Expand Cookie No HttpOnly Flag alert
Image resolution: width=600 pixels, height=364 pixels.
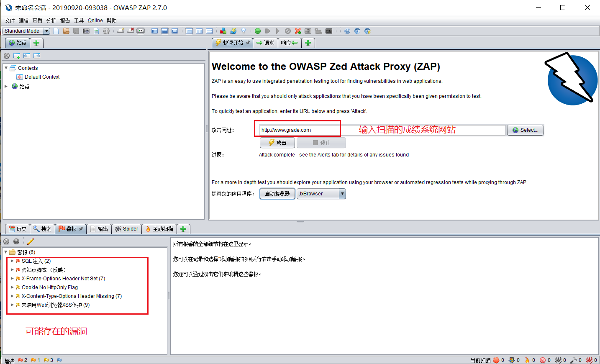12,287
